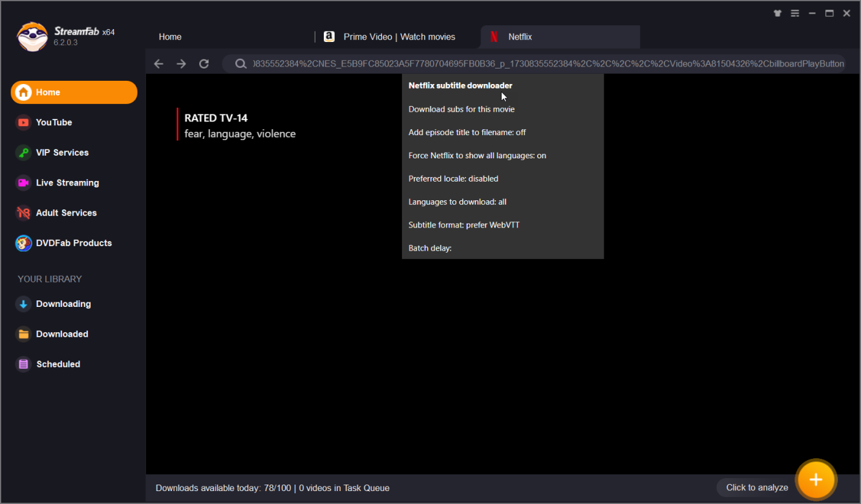Click the "YOUR LIBRARY" heading
Viewport: 861px width, 504px height.
[x=50, y=279]
